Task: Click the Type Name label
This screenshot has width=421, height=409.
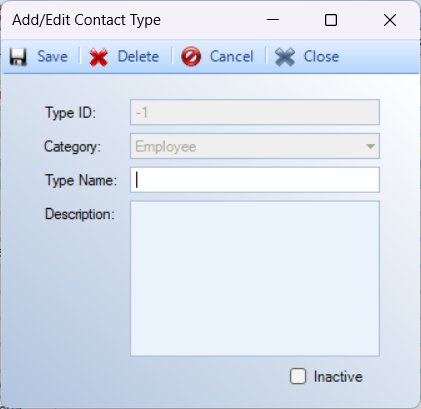Action: pos(81,180)
